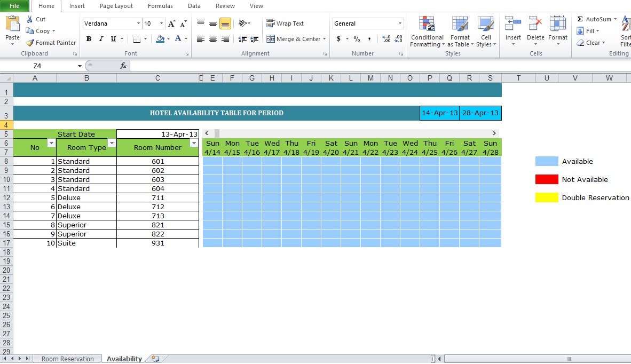631x364 pixels.
Task: Expand the Name Box dropdown arrow
Action: 80,66
